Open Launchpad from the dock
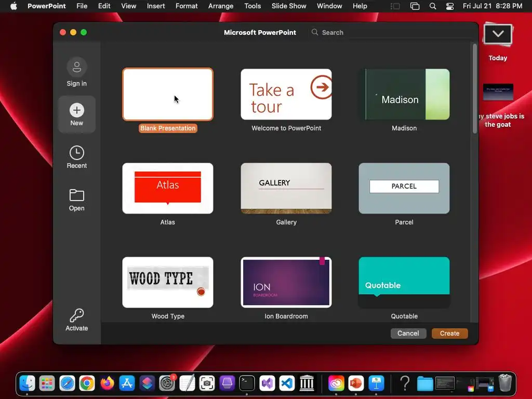Viewport: 532px width, 399px height. click(x=47, y=383)
